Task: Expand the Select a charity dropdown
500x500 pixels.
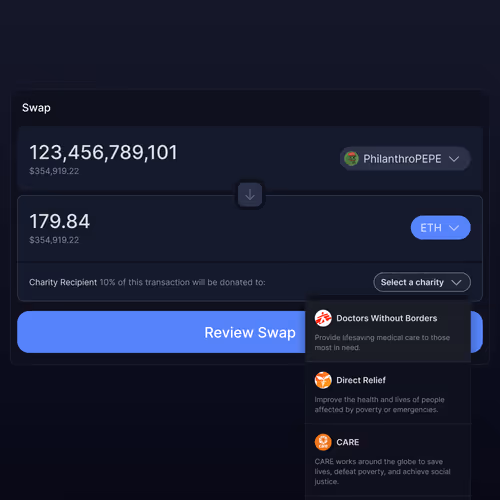Action: coord(422,282)
